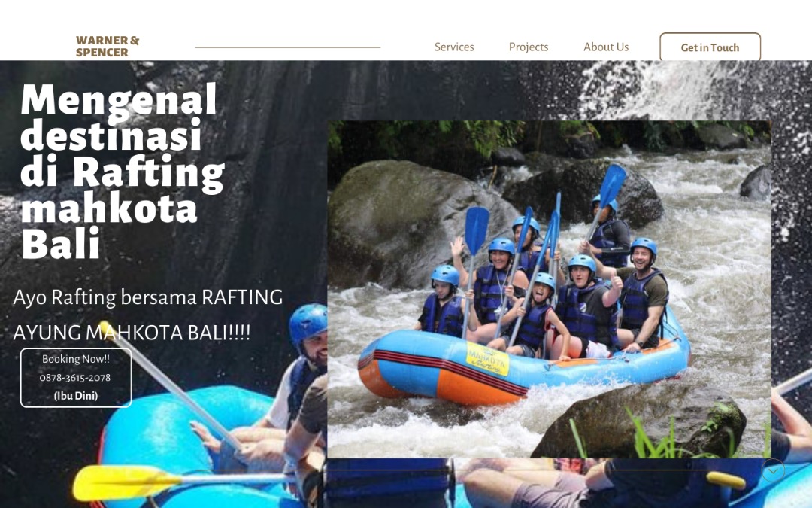
Task: Click the waterfall background at top right
Action: pos(694,88)
